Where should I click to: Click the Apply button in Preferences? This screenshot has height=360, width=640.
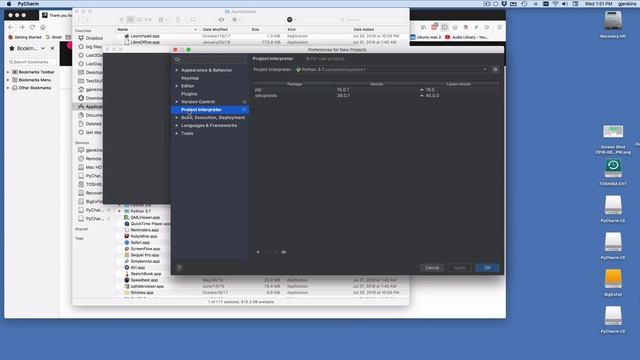coord(460,268)
